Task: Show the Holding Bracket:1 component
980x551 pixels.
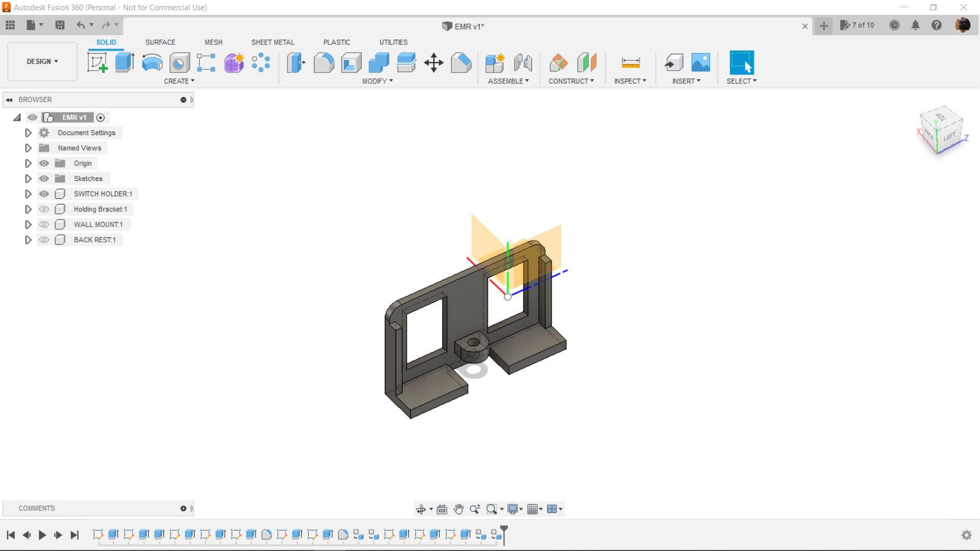Action: click(x=44, y=209)
